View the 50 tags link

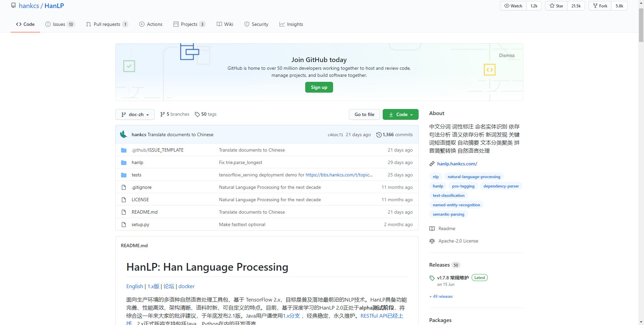[206, 114]
